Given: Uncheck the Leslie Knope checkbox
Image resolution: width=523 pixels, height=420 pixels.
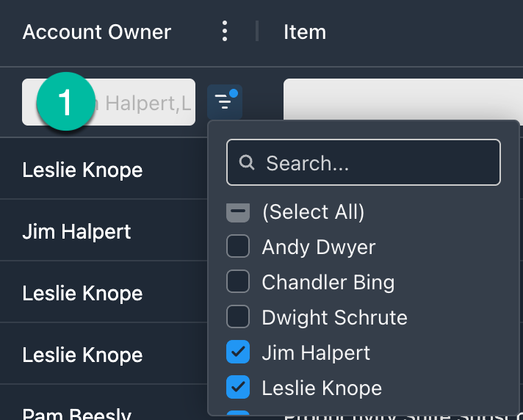Looking at the screenshot, I should [x=238, y=387].
